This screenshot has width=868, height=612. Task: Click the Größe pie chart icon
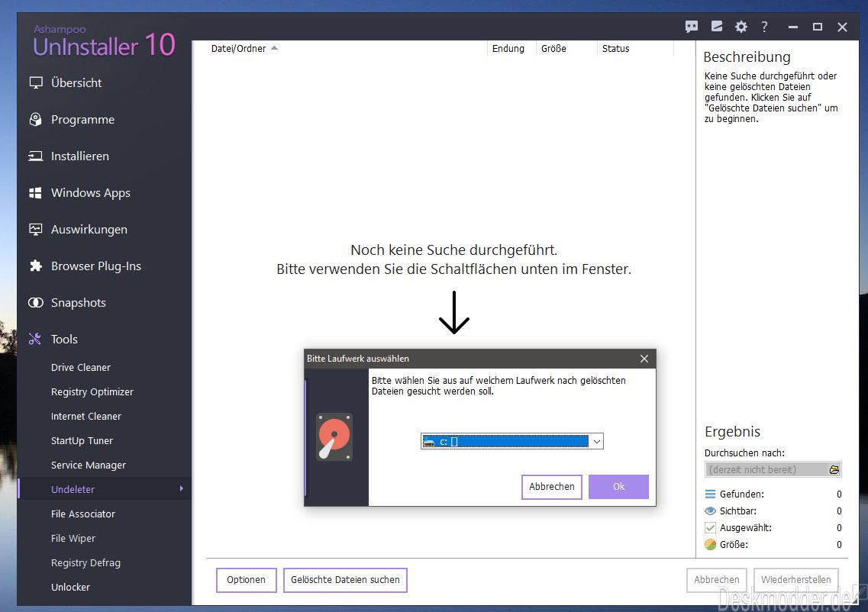(x=710, y=545)
